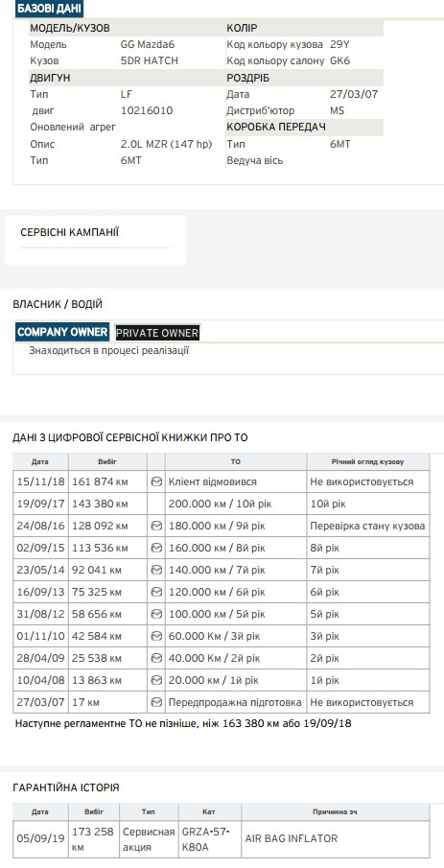Click engine number 10216010
The height and width of the screenshot is (868, 444).
pyautogui.click(x=146, y=110)
